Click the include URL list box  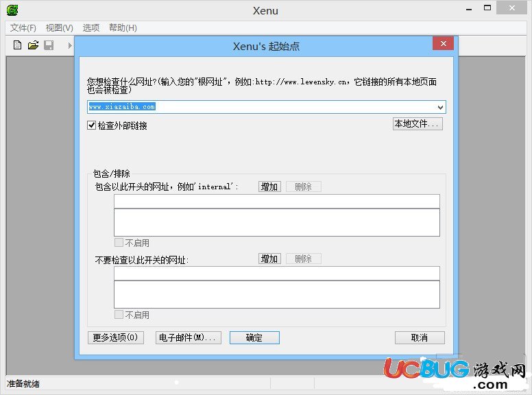click(x=277, y=222)
